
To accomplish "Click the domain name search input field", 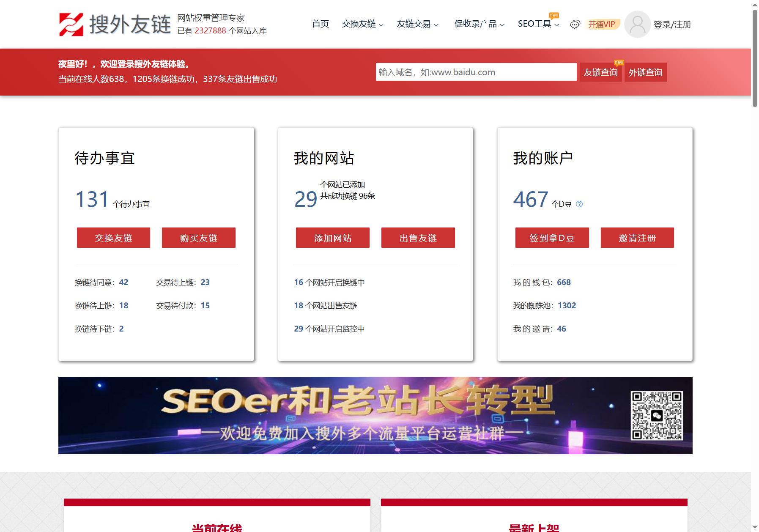I will tap(476, 72).
